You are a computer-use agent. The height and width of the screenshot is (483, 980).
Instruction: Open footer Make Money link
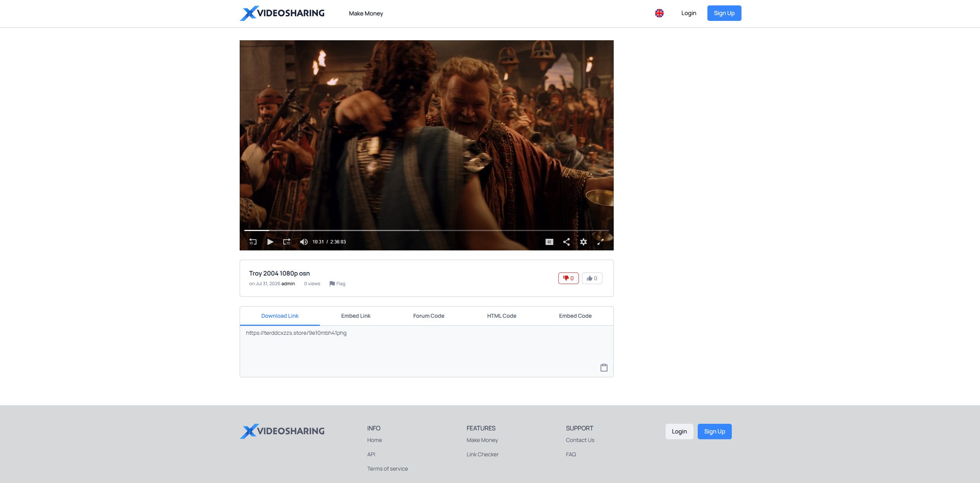click(482, 440)
